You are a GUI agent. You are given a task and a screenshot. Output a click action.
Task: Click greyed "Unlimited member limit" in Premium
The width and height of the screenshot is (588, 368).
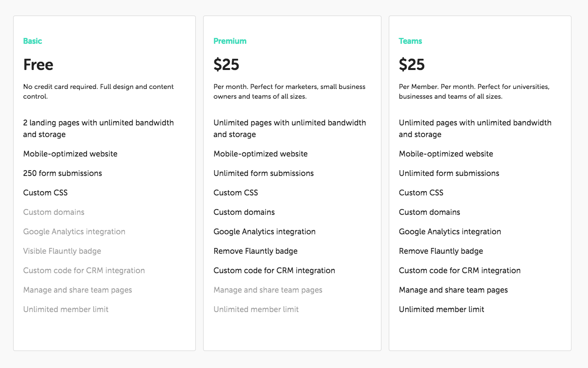tap(256, 310)
